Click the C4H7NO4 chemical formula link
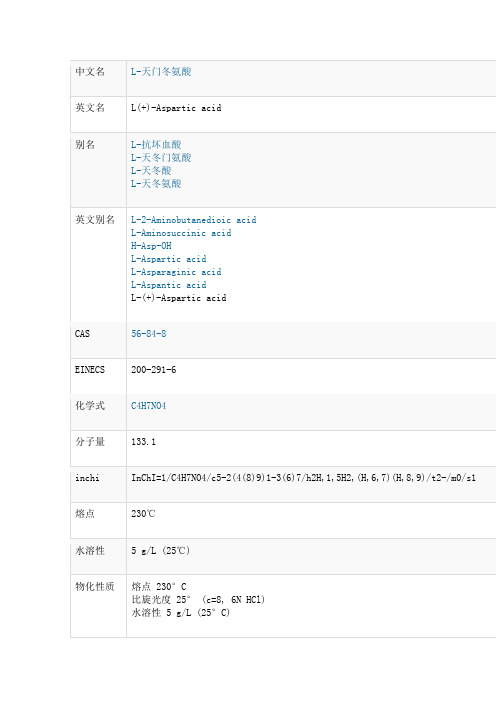The height and width of the screenshot is (702, 496). [148, 406]
